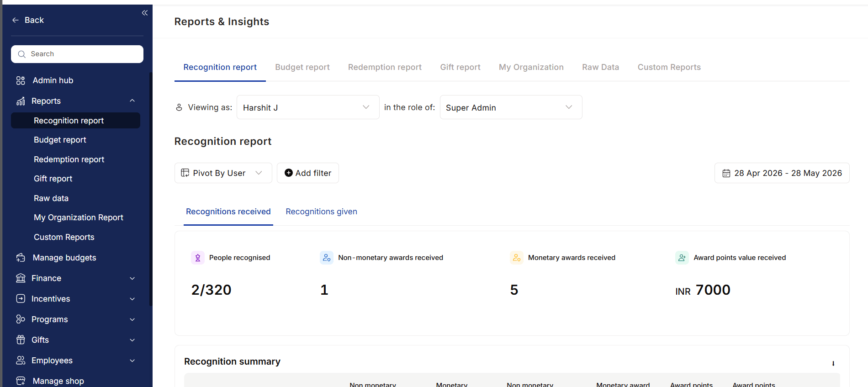Open the 28 Apr 2026 - 28 May 2026 date picker

(x=782, y=173)
